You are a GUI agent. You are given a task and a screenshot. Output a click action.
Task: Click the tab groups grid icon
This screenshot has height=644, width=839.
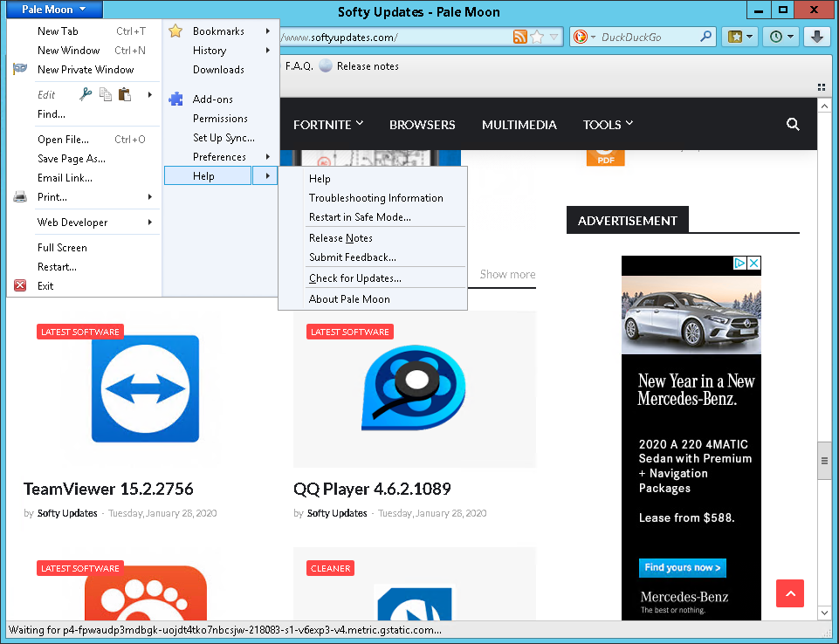coord(822,87)
